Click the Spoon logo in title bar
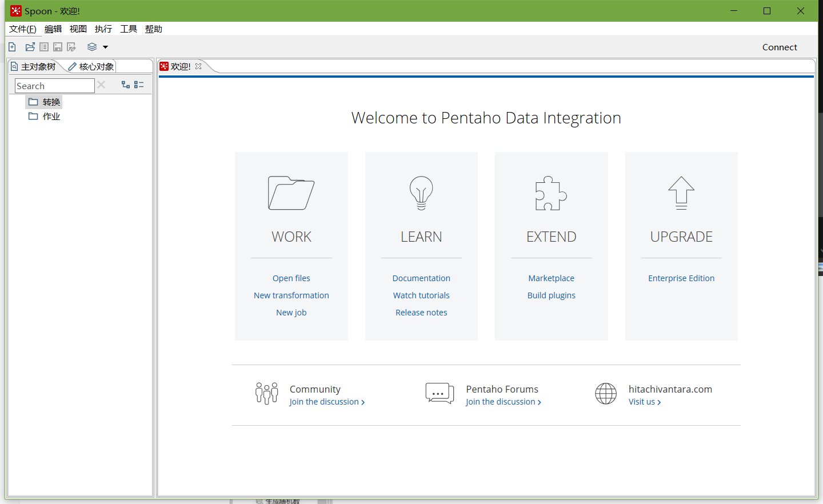This screenshot has height=504, width=823. click(16, 11)
